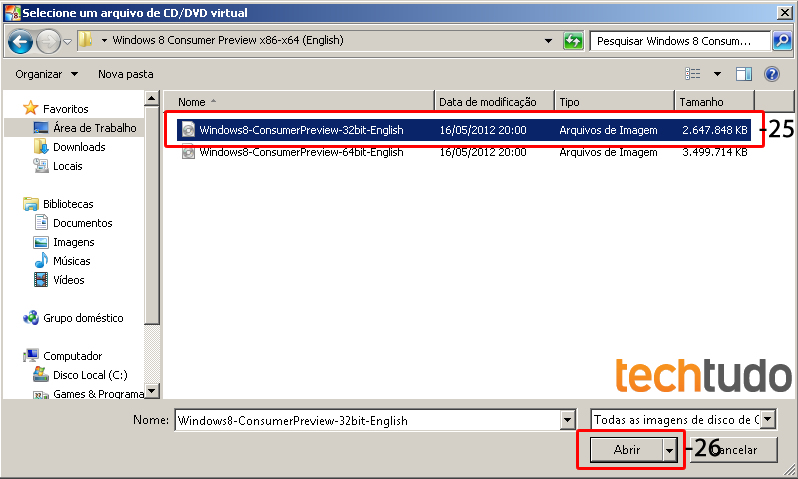The height and width of the screenshot is (479, 798).
Task: Open the blue Help icon
Action: [772, 74]
